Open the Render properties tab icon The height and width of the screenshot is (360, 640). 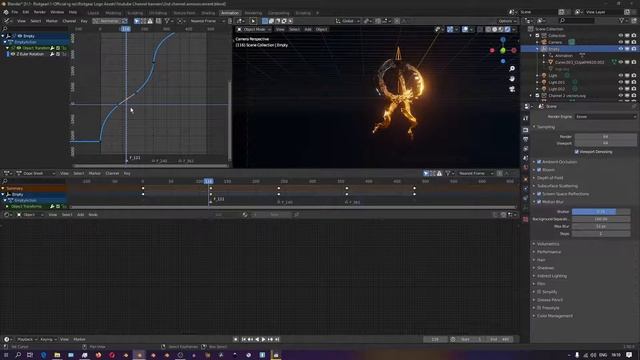click(x=525, y=130)
